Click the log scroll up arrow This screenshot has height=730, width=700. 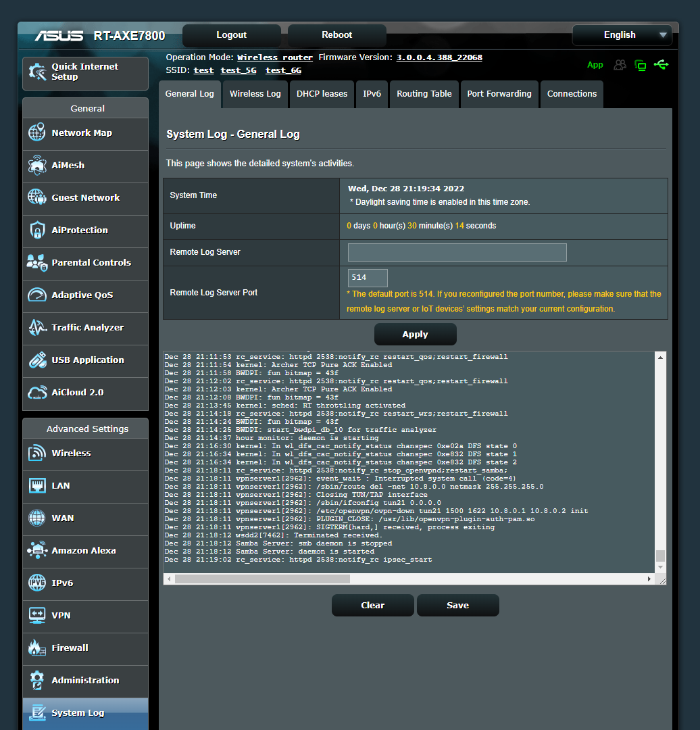(660, 358)
